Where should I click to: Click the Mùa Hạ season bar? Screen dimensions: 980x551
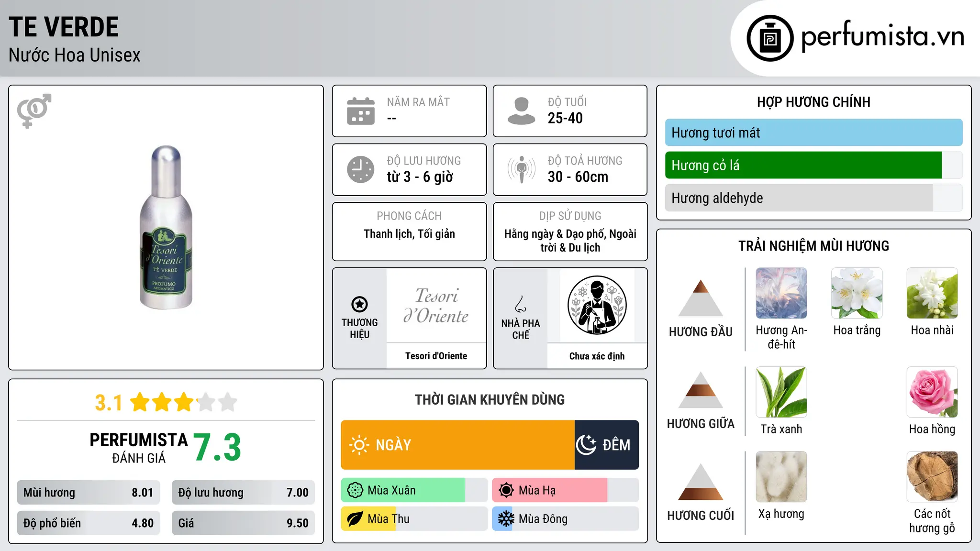click(565, 490)
